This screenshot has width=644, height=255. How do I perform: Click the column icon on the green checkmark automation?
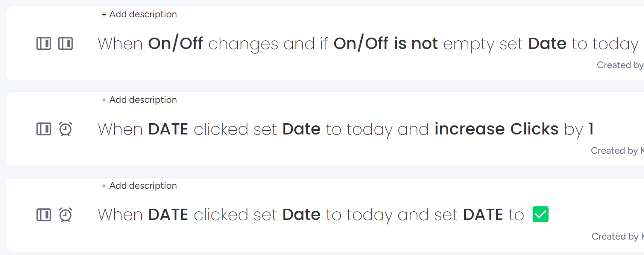(x=44, y=215)
